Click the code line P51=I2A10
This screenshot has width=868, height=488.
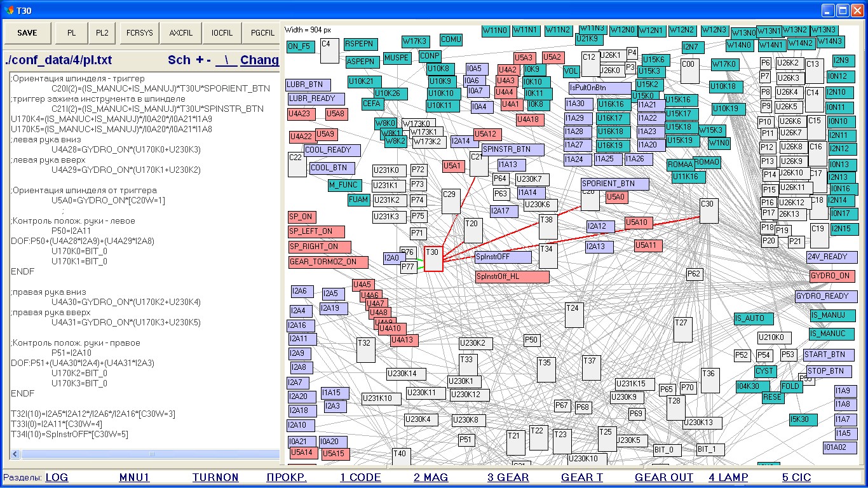point(74,353)
